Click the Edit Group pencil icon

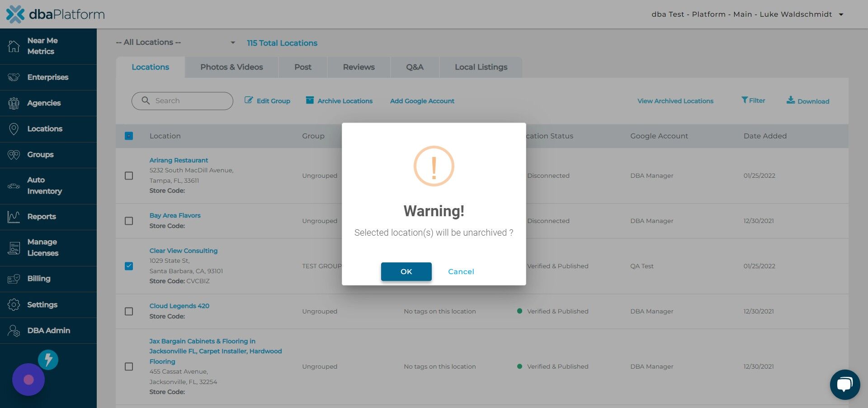coord(249,100)
